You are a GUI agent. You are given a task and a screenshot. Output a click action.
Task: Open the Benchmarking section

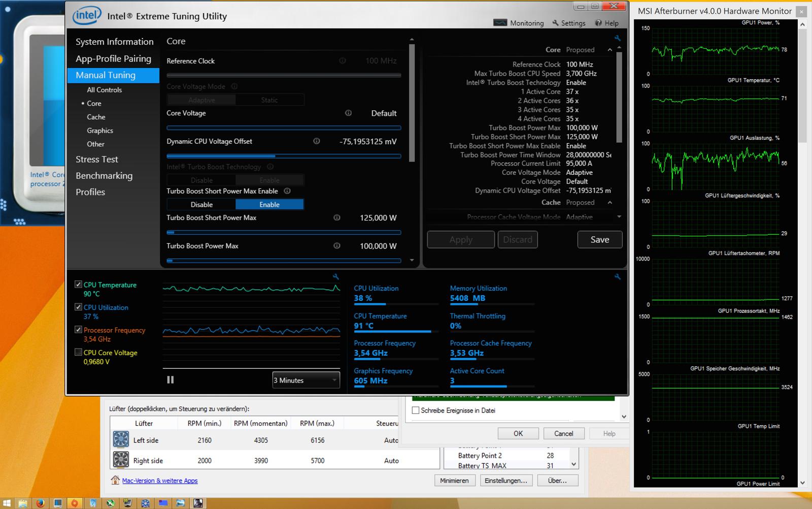[x=104, y=176]
